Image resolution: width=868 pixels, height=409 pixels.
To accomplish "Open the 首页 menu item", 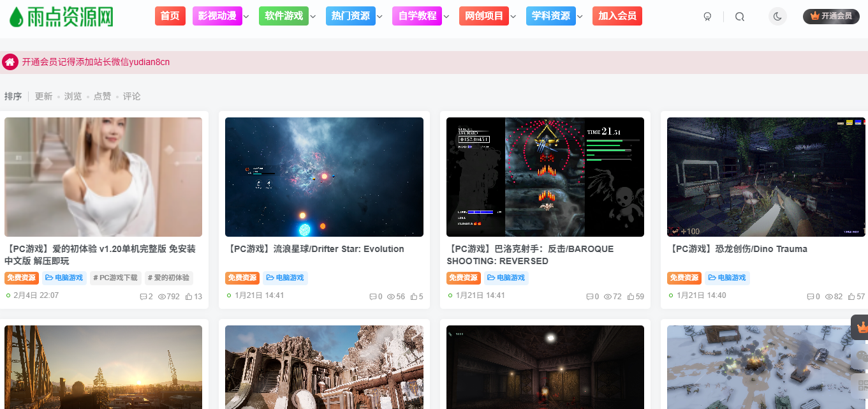I will click(170, 16).
